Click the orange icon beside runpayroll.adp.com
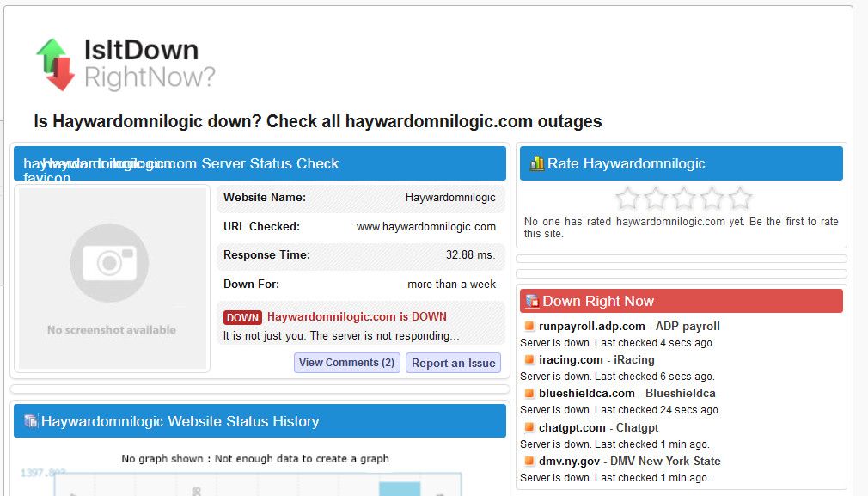 (x=529, y=327)
